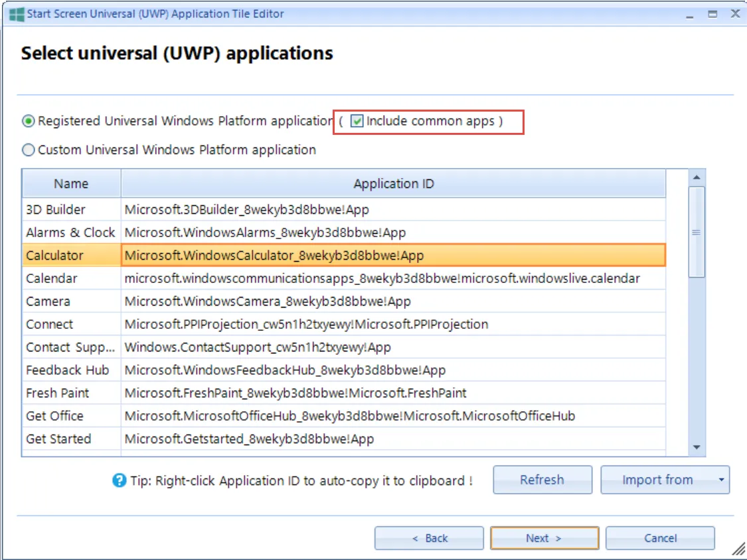Select the Contact Supp... row name
747x560 pixels.
pos(72,347)
